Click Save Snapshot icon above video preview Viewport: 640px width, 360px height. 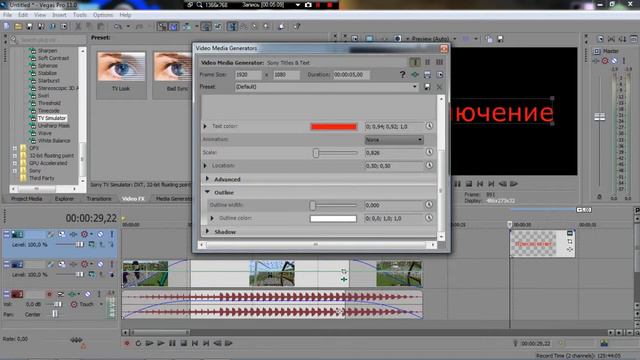pos(500,39)
